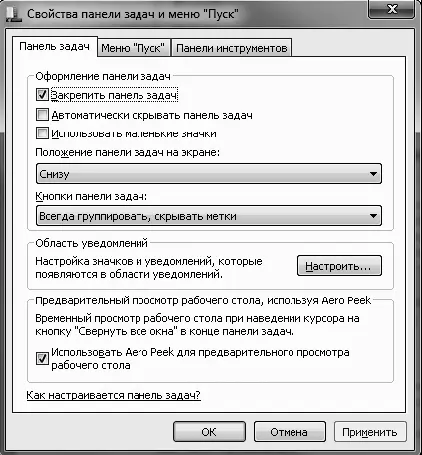Toggle the Aero Peek preview checkbox
Screen dimensions: 422x455
tap(42, 359)
